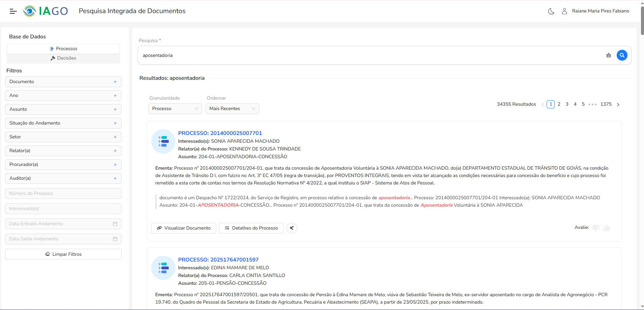Rate result with thumbs up
The height and width of the screenshot is (310, 644).
607,228
